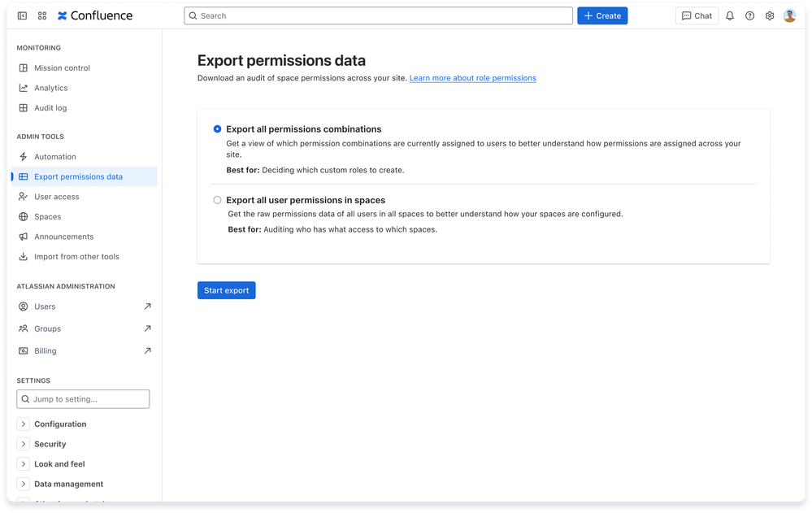Click the Announcements megaphone icon

(x=24, y=237)
